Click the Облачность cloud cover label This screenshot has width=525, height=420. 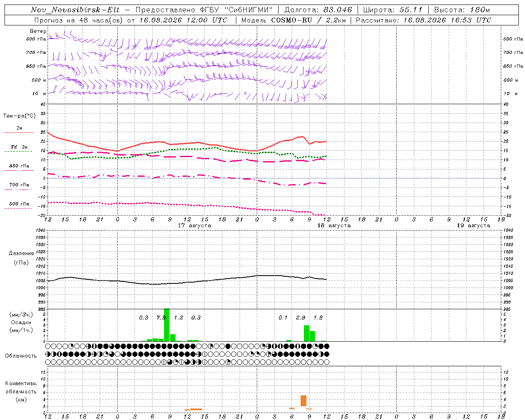click(x=21, y=356)
